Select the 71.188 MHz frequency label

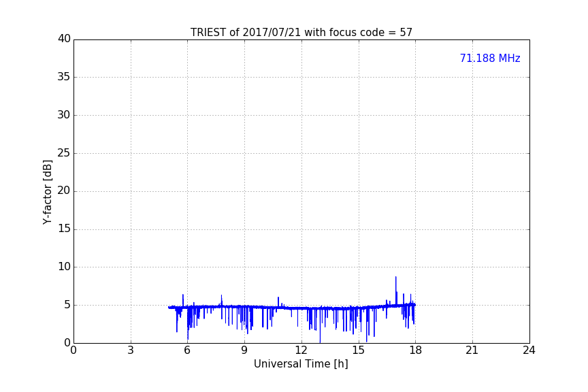click(490, 59)
